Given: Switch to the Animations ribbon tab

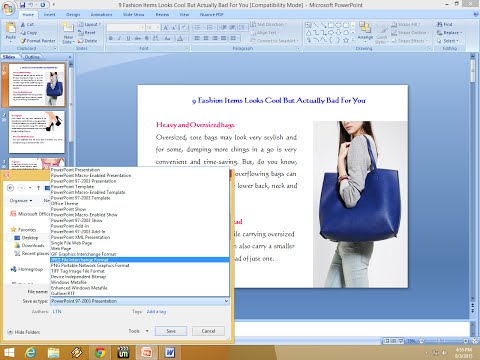Looking at the screenshot, I should coord(101,15).
